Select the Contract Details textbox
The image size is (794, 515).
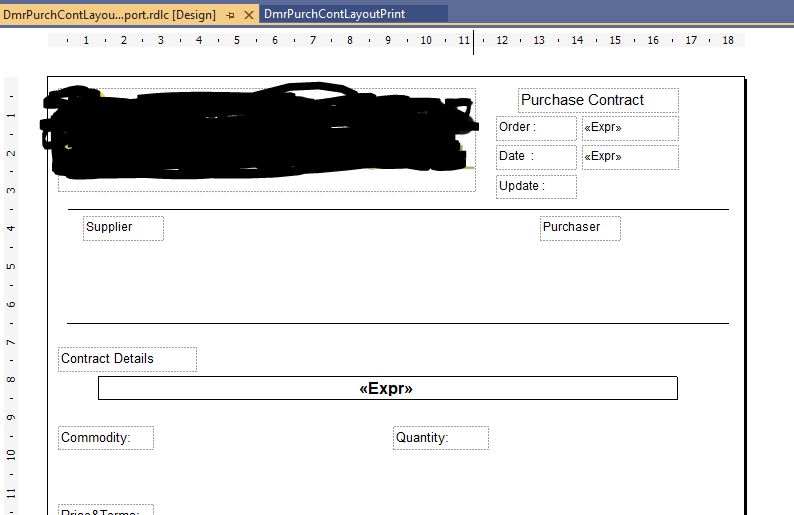127,359
